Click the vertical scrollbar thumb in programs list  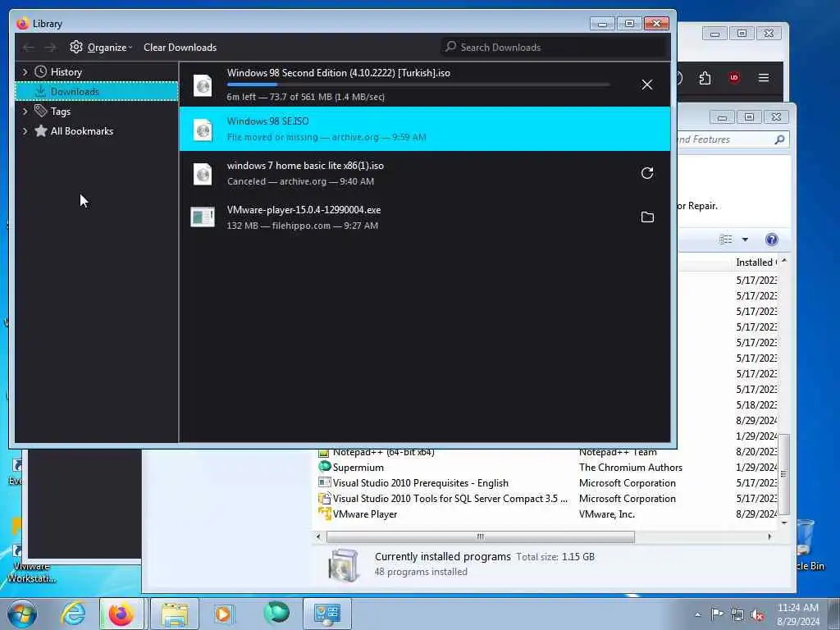pos(783,474)
